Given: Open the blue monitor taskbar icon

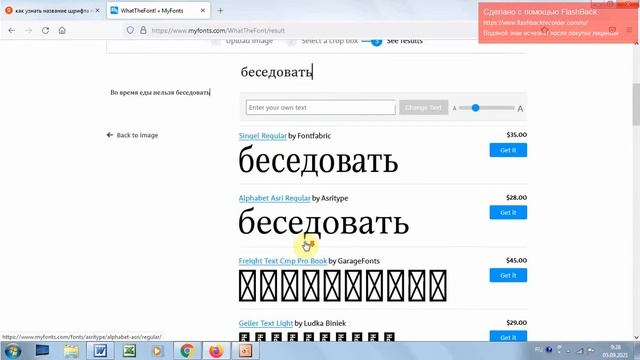Looking at the screenshot, I should (42, 351).
